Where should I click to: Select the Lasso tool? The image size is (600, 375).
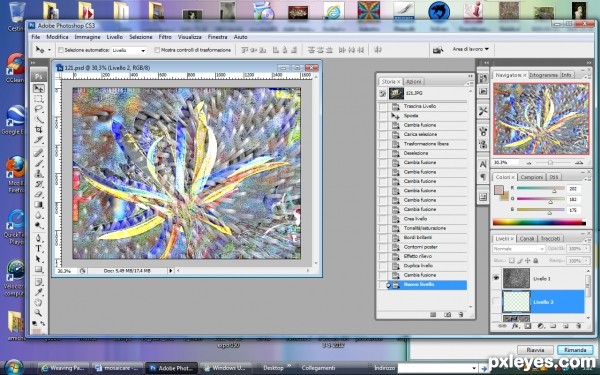pyautogui.click(x=39, y=109)
